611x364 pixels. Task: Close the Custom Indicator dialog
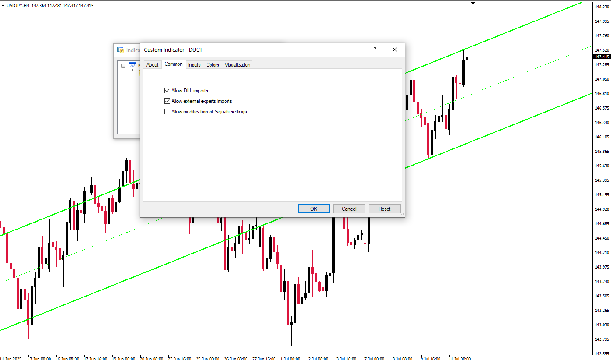(x=395, y=49)
